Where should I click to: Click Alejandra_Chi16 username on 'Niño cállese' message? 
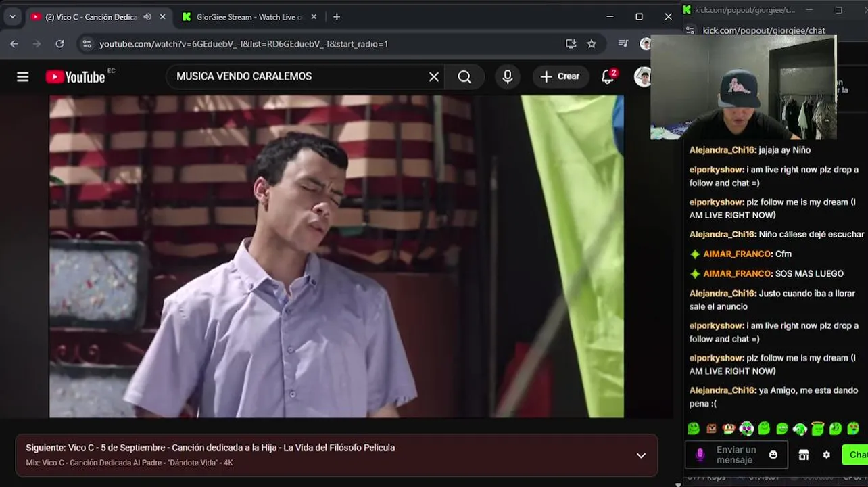tap(722, 235)
